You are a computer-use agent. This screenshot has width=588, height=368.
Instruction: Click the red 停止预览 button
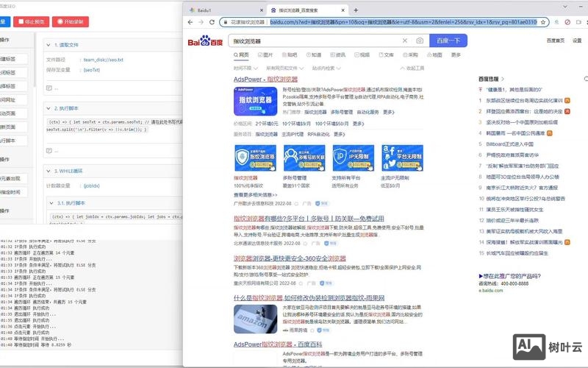[x=31, y=22]
